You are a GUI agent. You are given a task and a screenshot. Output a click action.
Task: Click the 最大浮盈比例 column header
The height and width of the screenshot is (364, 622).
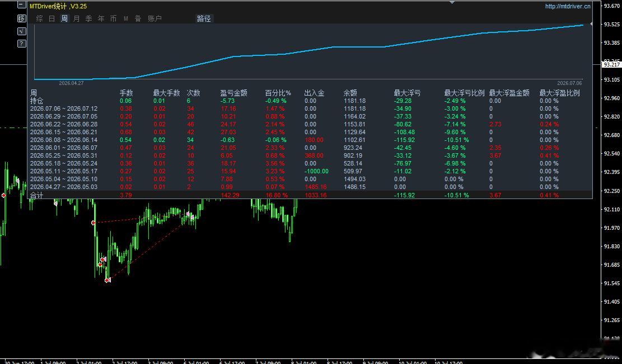click(x=560, y=93)
